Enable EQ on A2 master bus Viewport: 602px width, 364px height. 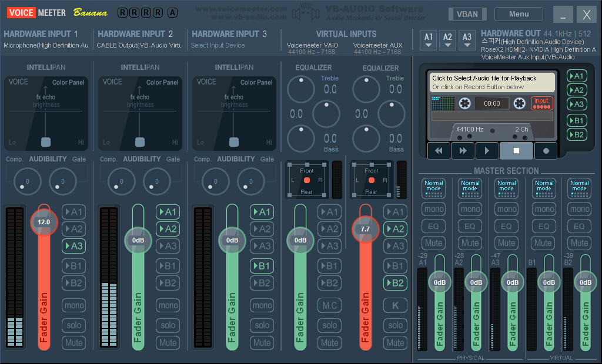coord(470,226)
